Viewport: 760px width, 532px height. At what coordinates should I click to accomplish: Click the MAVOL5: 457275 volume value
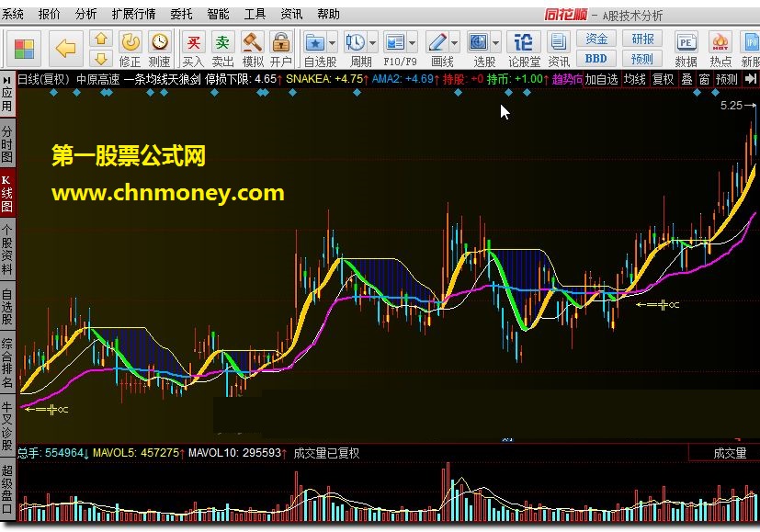click(136, 453)
